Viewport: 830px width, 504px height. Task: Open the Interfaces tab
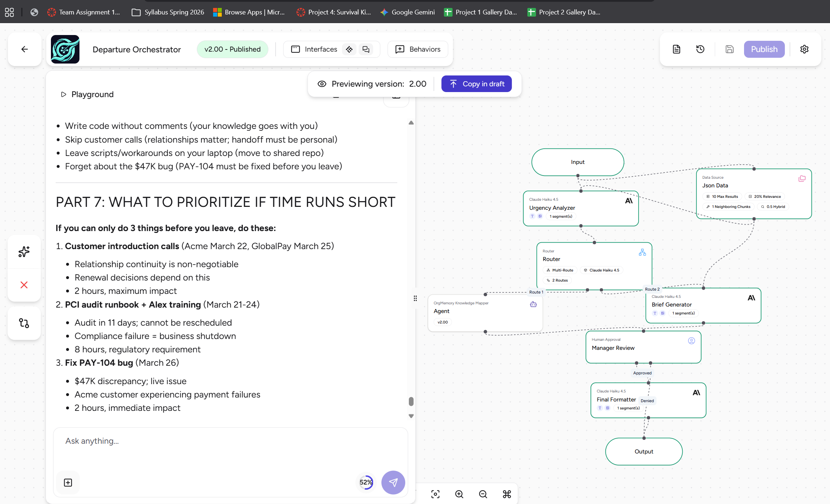coord(314,49)
